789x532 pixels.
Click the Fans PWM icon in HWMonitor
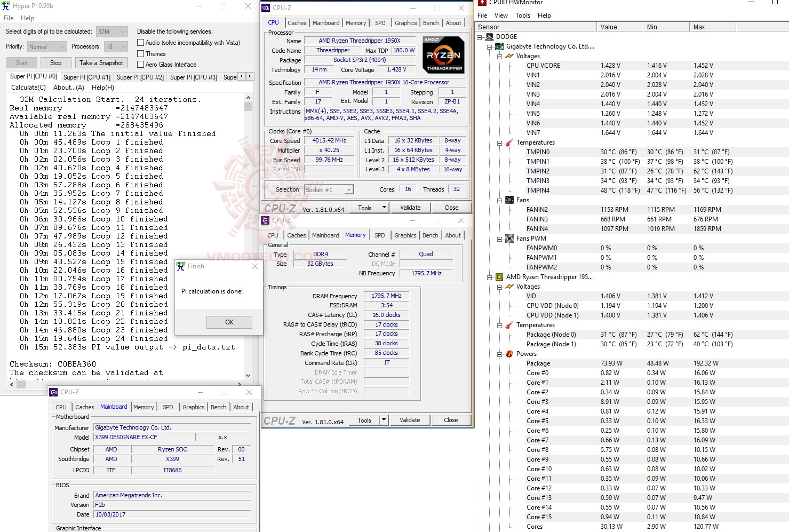pos(509,238)
